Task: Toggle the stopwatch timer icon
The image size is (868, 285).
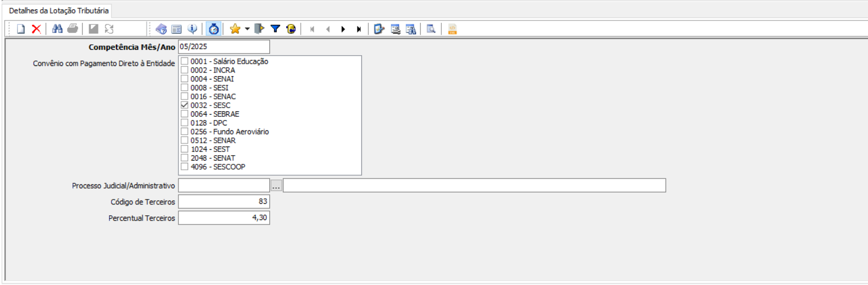Action: click(x=214, y=29)
